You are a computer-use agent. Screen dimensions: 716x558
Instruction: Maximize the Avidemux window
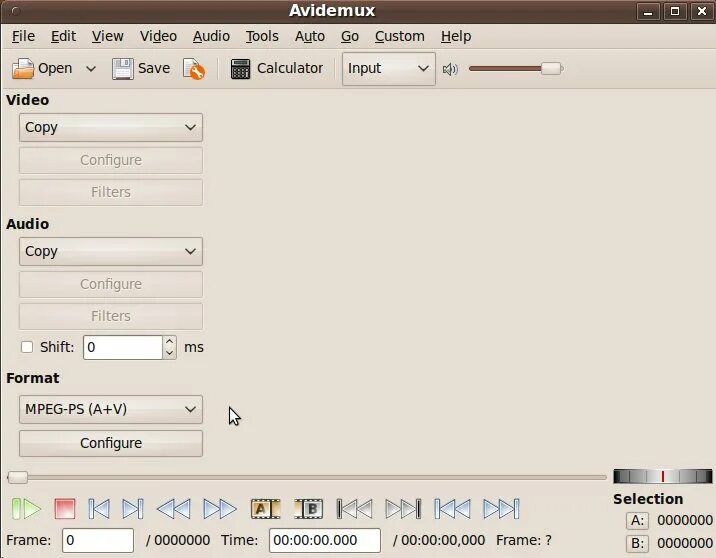point(675,11)
